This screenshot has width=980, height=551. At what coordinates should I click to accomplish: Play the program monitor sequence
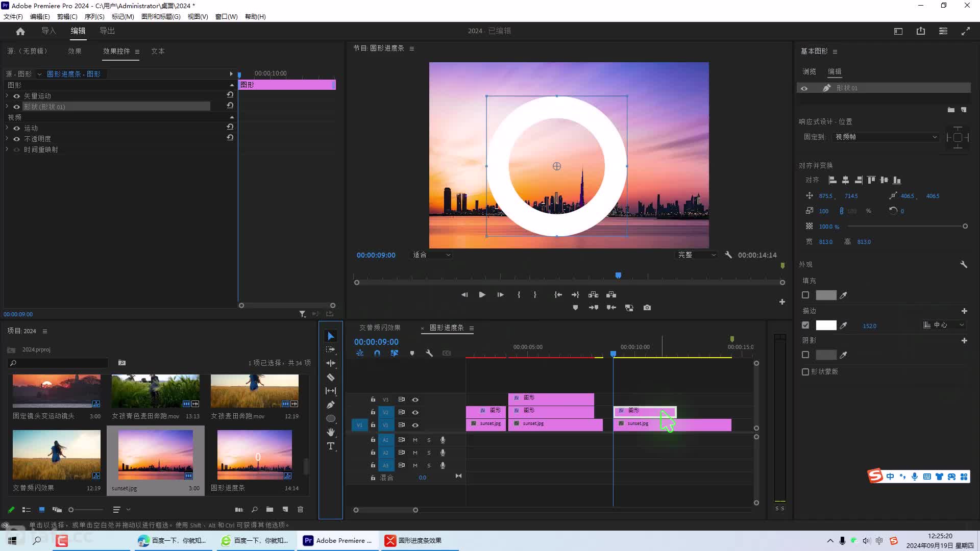point(482,295)
